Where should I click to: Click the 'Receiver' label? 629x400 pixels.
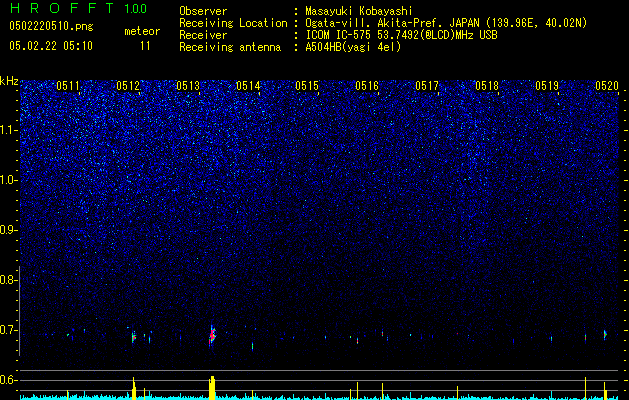coord(203,35)
